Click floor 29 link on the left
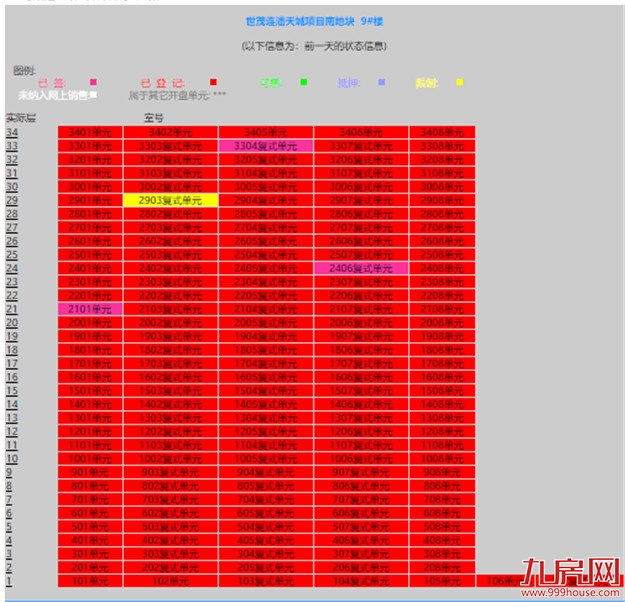 (12, 201)
